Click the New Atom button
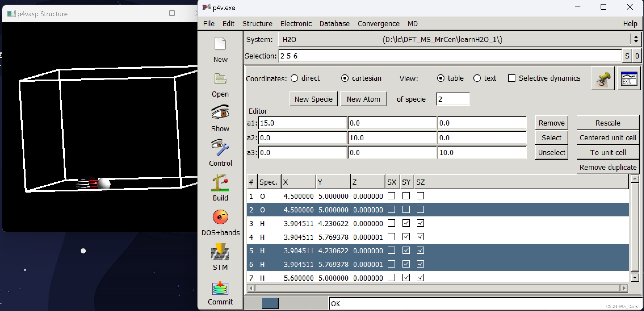 click(x=363, y=99)
